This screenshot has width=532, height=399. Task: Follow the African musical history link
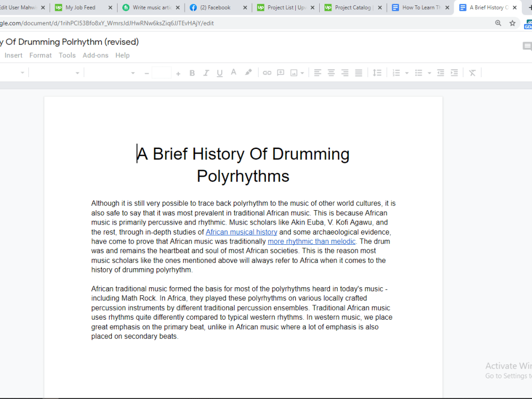241,232
